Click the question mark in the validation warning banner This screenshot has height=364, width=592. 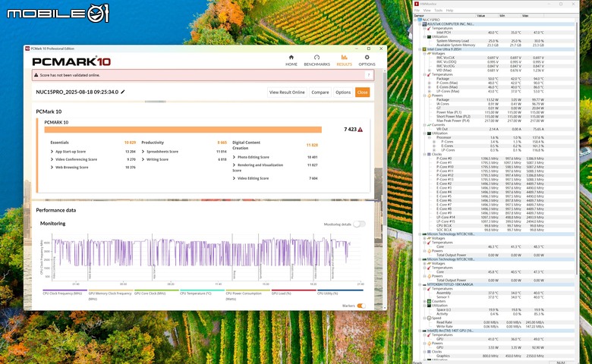(369, 75)
